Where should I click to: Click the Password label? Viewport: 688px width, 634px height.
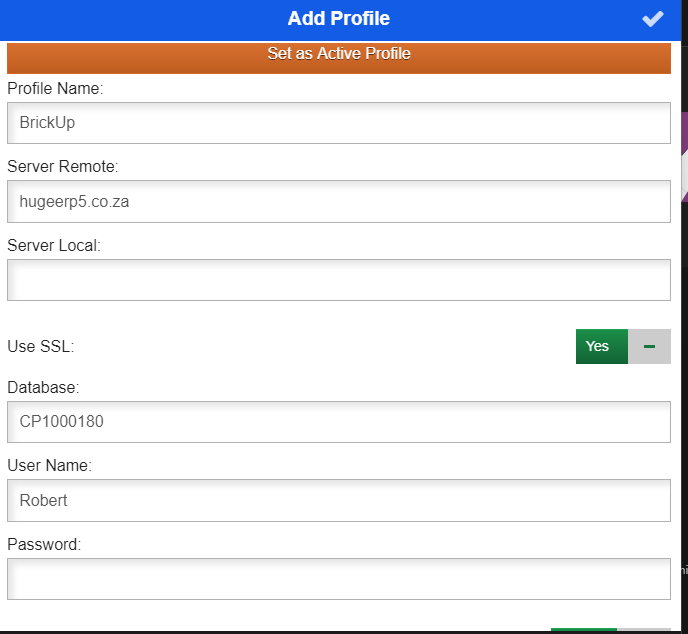click(x=44, y=544)
